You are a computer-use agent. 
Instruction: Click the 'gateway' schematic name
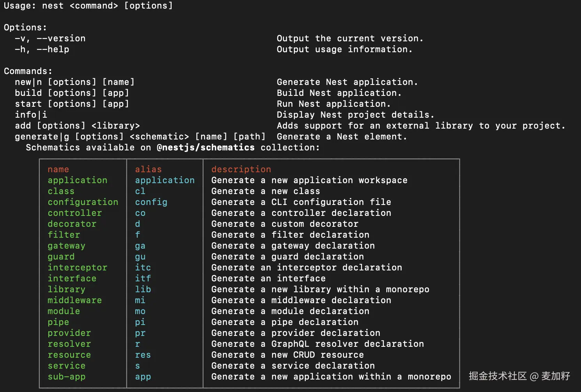point(66,246)
